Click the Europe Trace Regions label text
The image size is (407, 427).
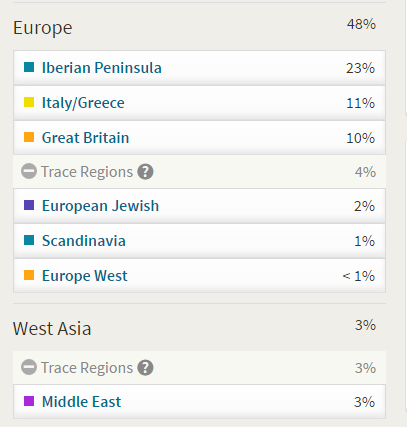87,172
